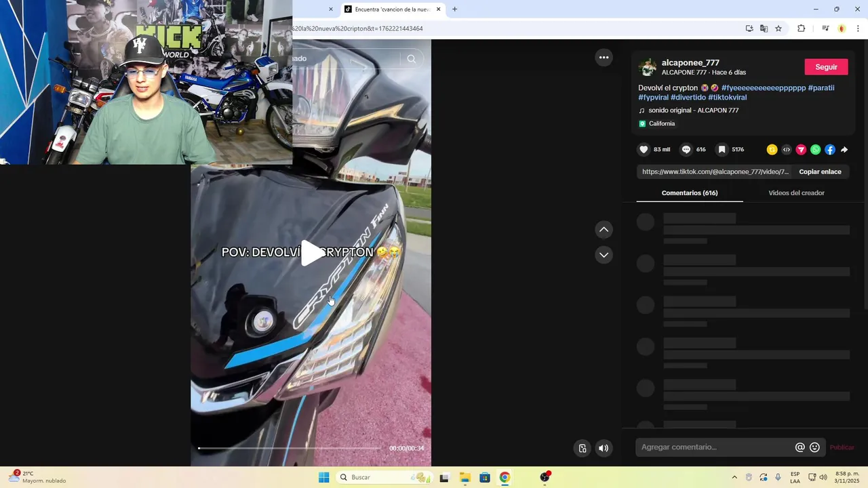The width and height of the screenshot is (868, 488).
Task: Click the taskbar Buscar search box
Action: tap(384, 478)
